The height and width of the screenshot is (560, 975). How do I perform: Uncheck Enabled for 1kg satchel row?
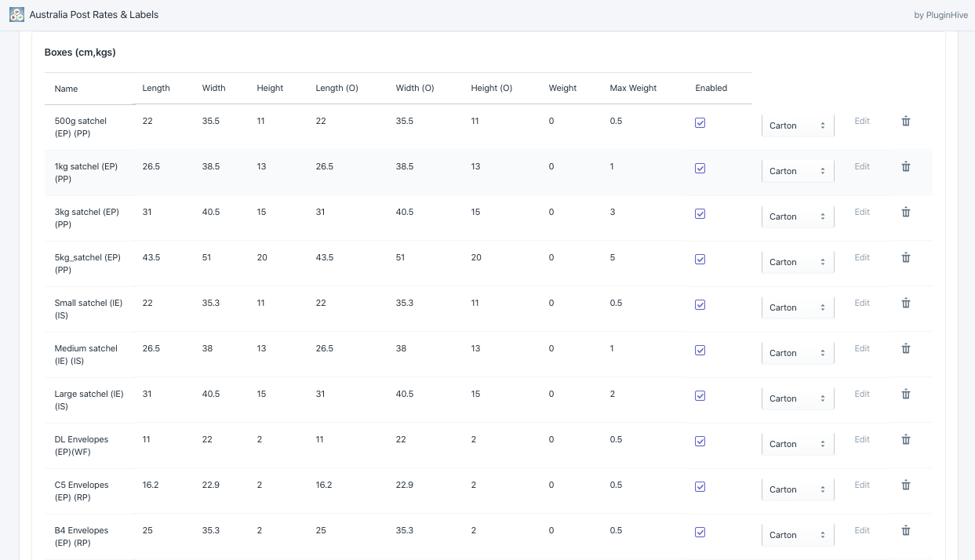pyautogui.click(x=700, y=169)
